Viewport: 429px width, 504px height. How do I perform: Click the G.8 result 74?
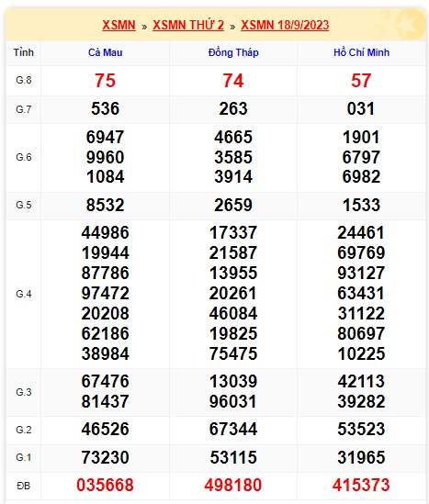(233, 81)
